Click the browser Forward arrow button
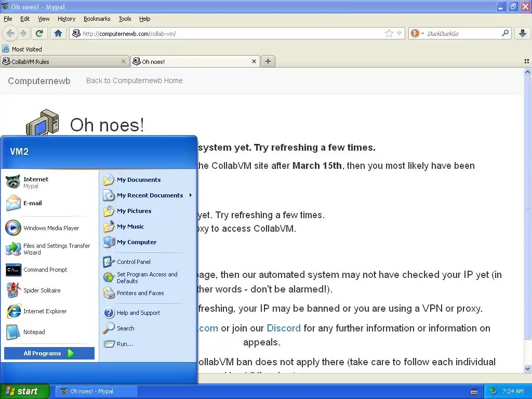This screenshot has width=532, height=399. coord(23,33)
